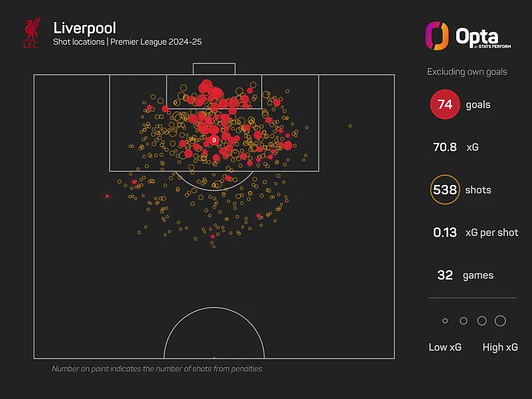Select the penalties footnote text
Image resolution: width=532 pixels, height=399 pixels.
click(157, 368)
